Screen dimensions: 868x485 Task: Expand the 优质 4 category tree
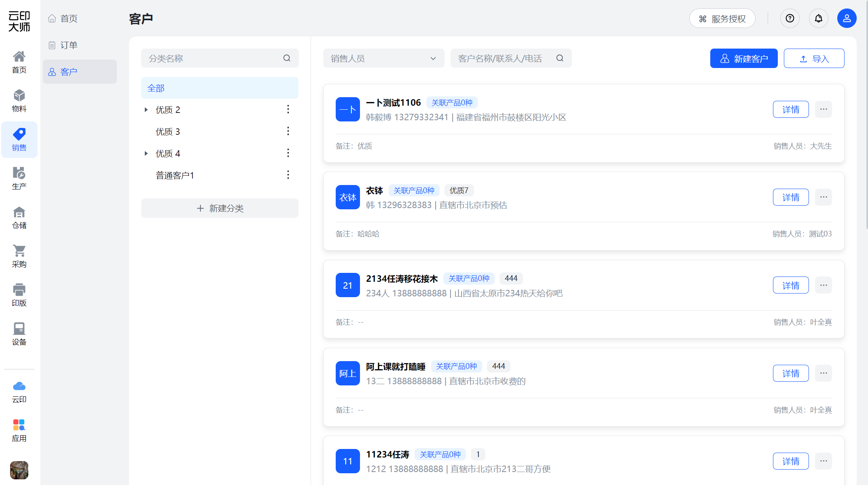pyautogui.click(x=146, y=153)
